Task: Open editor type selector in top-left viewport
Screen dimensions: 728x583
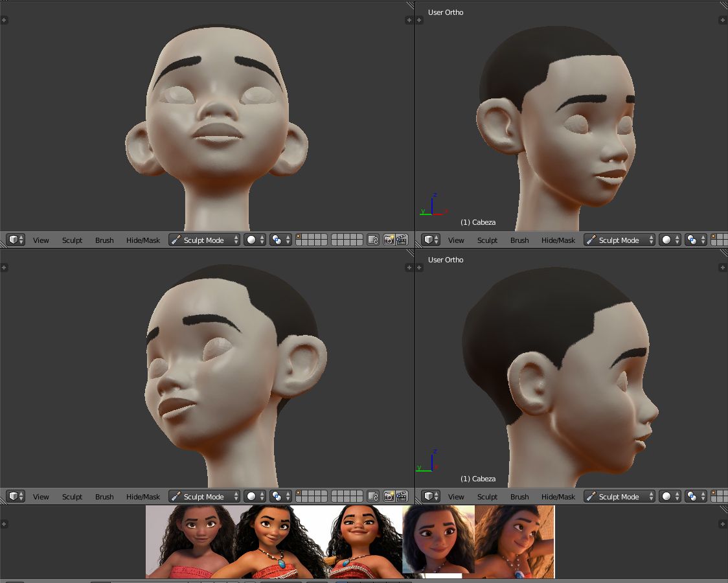Action: click(x=16, y=240)
